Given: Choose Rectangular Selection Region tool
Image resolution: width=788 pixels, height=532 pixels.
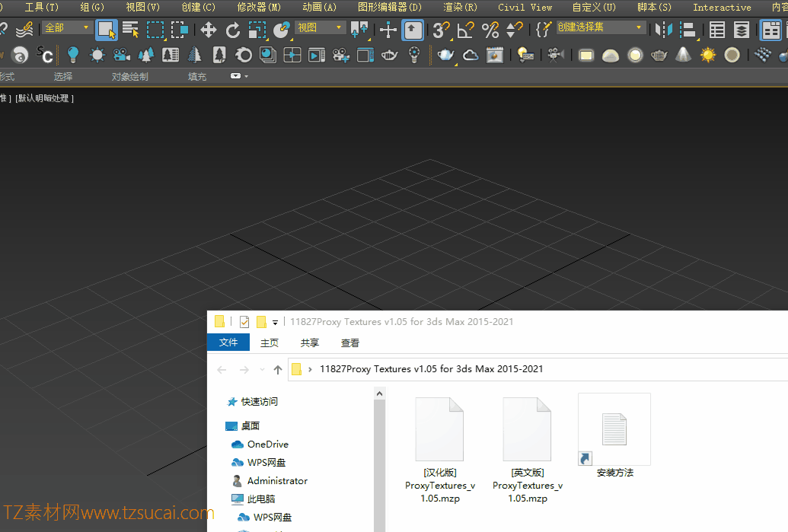Looking at the screenshot, I should coord(155,30).
